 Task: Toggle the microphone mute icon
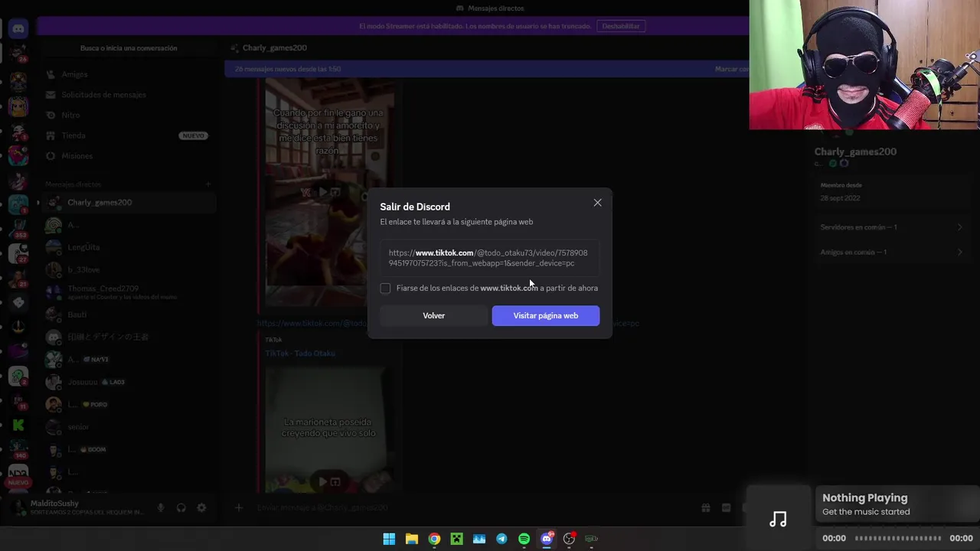pos(161,508)
